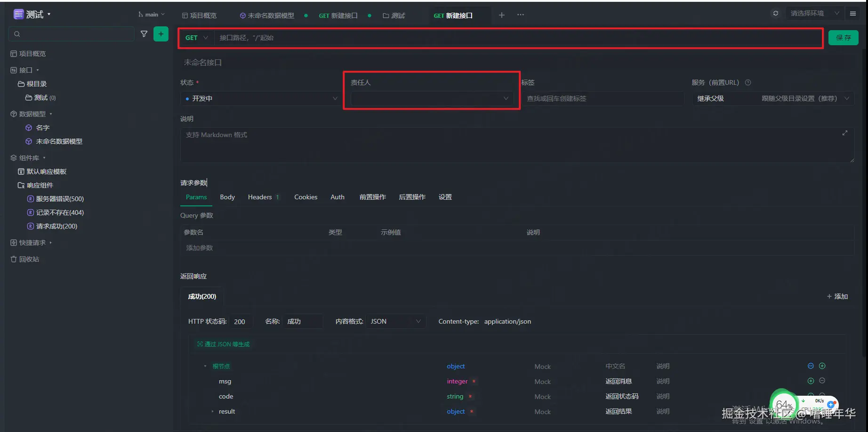The image size is (868, 432).
Task: Open the 设置 tab in request params
Action: 445,197
